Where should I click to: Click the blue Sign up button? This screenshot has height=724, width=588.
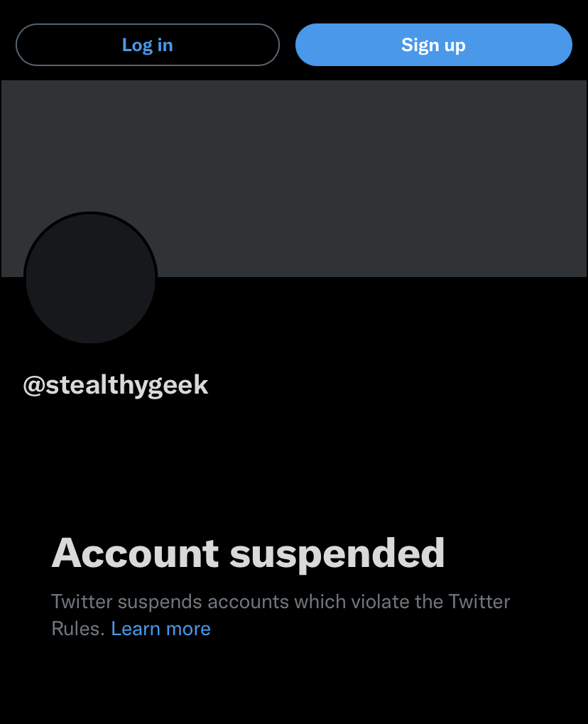click(x=434, y=45)
